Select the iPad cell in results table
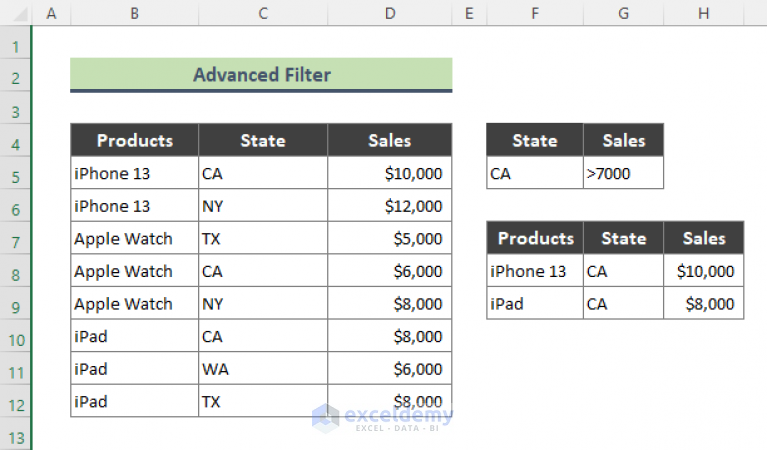The image size is (767, 450). tap(535, 304)
